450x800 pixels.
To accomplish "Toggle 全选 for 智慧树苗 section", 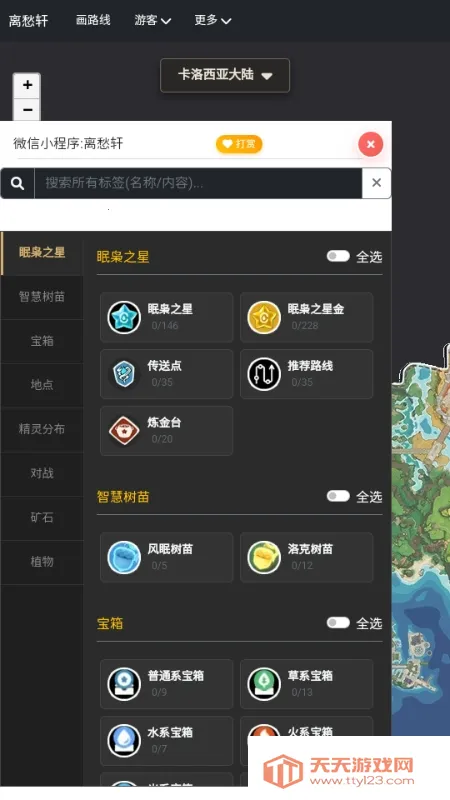I will click(338, 496).
